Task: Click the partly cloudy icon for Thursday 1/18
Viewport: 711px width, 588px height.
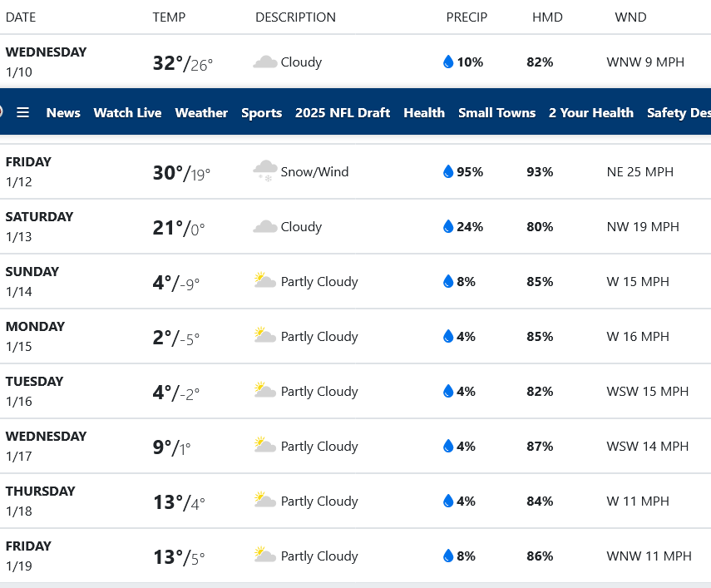Action: (265, 501)
